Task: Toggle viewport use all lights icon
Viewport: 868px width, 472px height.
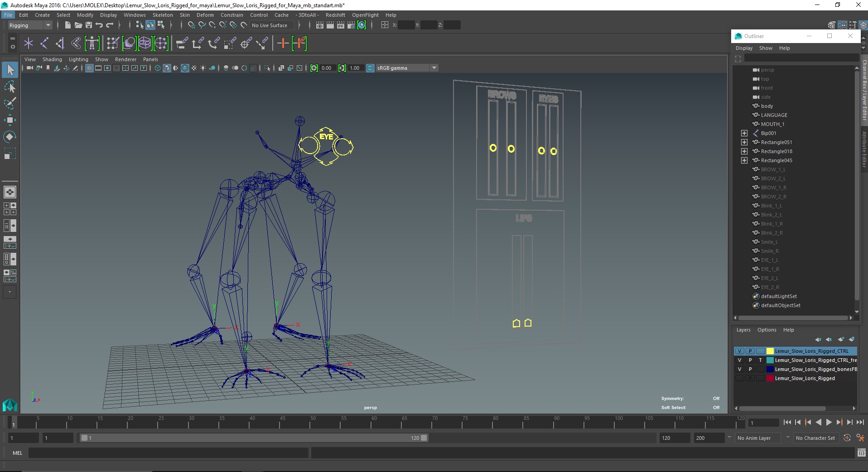Action: 203,68
